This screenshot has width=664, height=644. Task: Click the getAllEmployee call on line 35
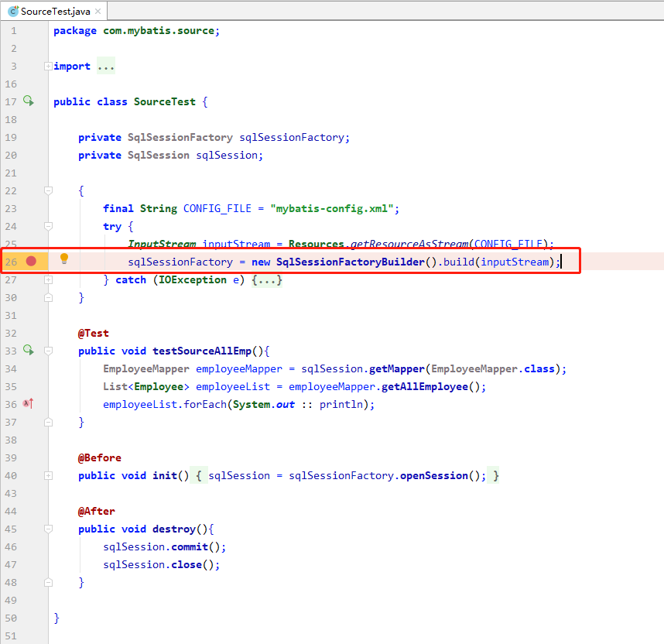425,386
